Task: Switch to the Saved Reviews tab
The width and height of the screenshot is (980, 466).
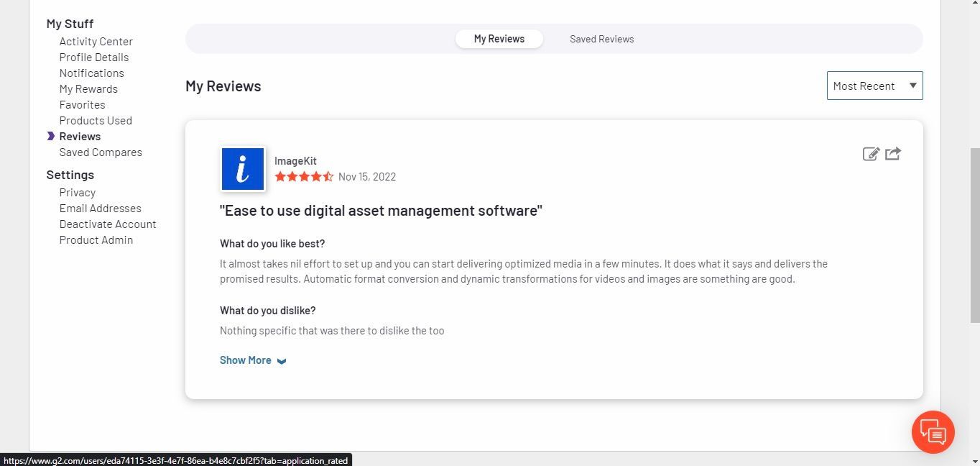Action: point(602,39)
